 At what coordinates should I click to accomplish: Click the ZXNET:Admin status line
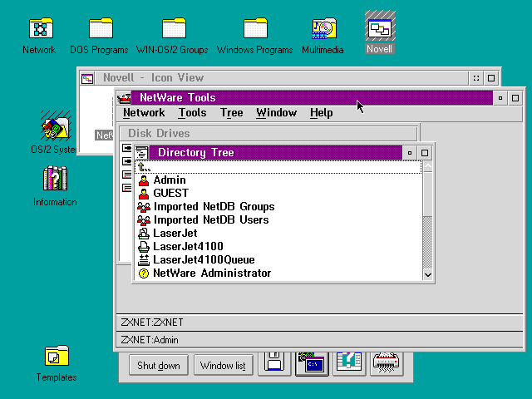coord(319,340)
